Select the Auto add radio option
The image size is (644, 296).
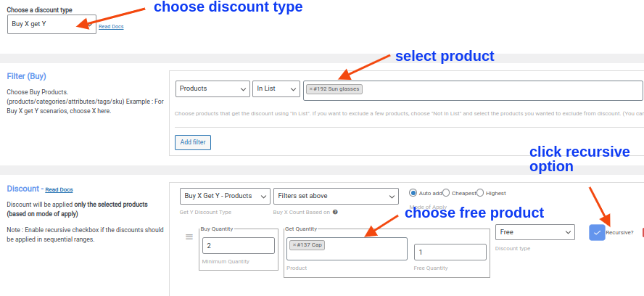413,193
